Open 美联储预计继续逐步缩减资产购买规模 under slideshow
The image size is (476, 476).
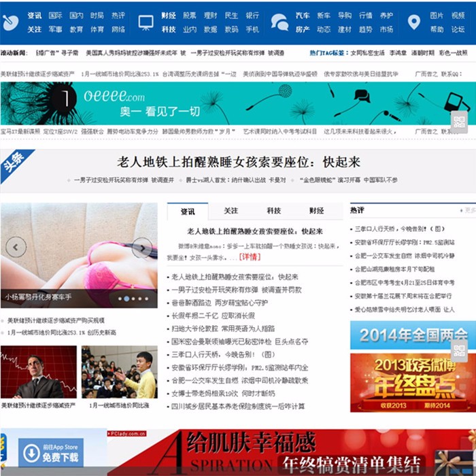point(56,320)
